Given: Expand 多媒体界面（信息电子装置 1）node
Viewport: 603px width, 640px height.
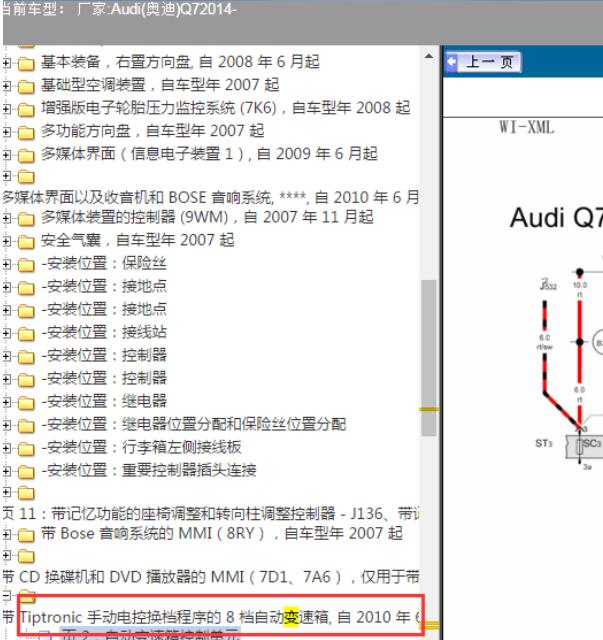Looking at the screenshot, I should (7, 154).
